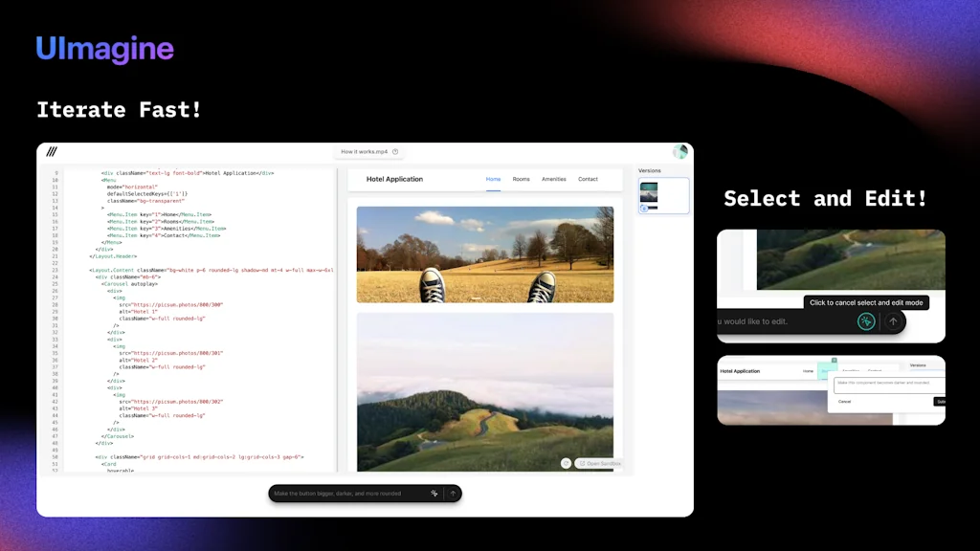Click the refresh icon beside Open Sandbox
This screenshot has height=551, width=980.
tap(566, 463)
